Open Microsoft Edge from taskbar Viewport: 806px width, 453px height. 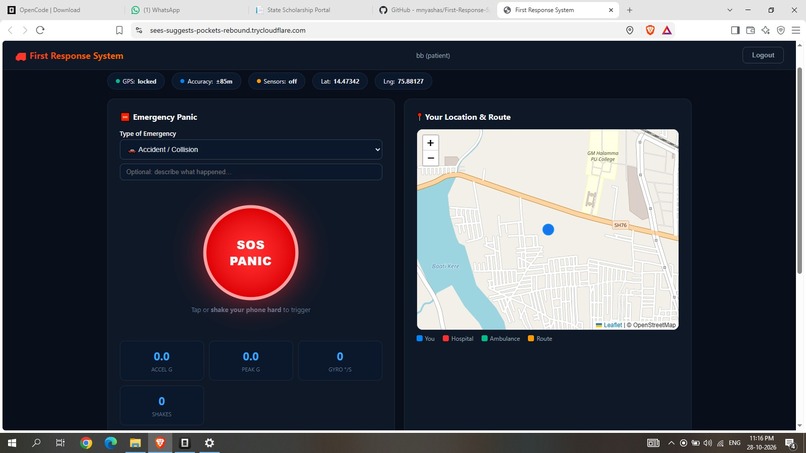pyautogui.click(x=111, y=443)
